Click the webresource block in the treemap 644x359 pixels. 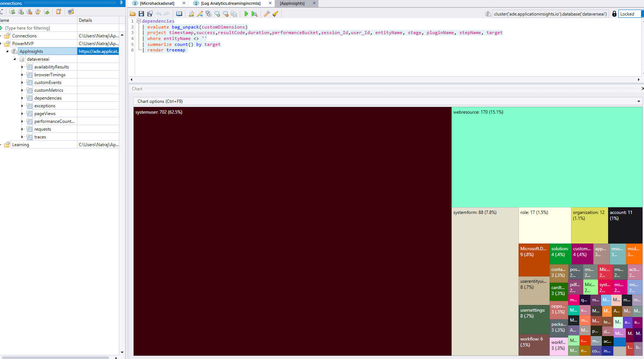(547, 157)
